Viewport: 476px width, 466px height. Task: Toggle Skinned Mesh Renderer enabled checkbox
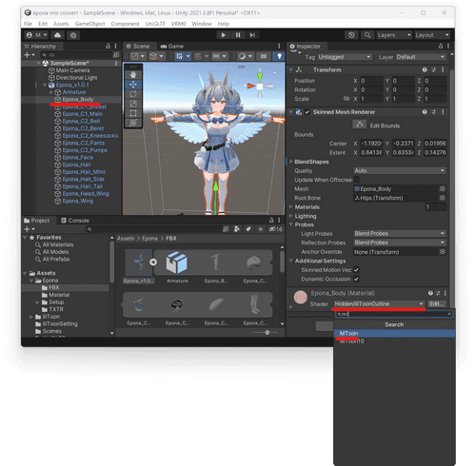pyautogui.click(x=307, y=112)
